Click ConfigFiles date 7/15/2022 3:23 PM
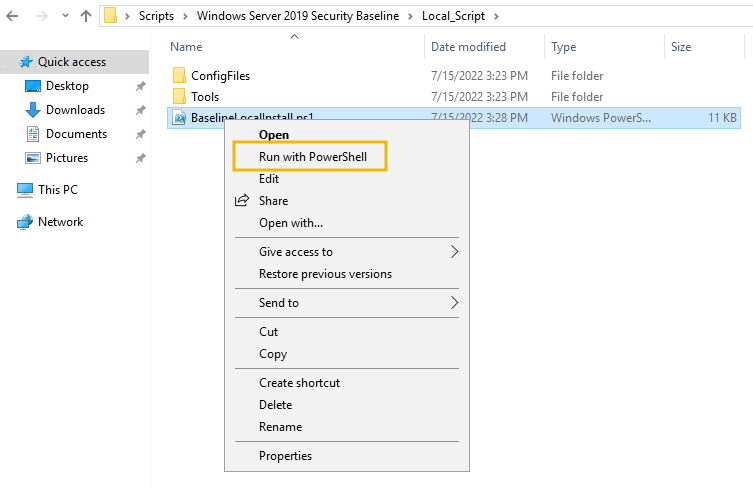The width and height of the screenshot is (753, 488). coord(479,76)
